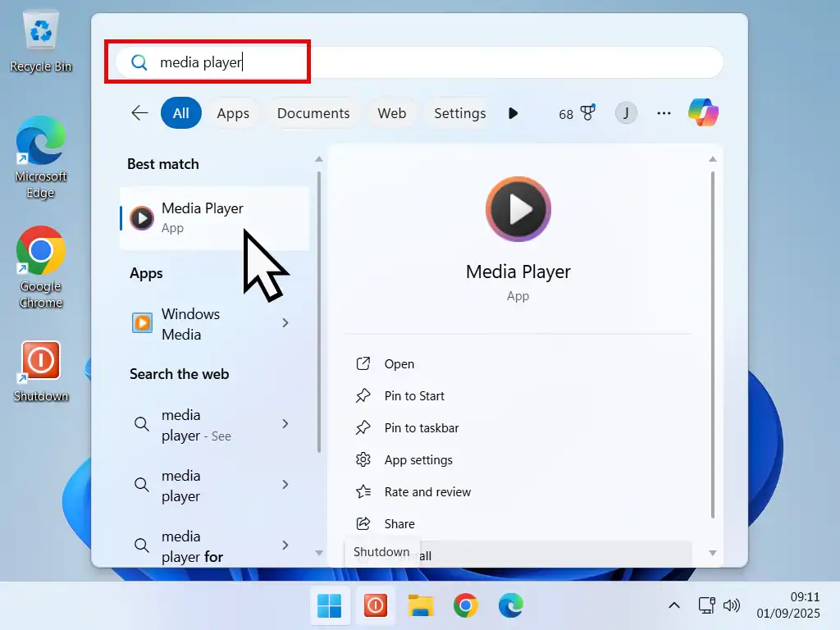Click the App settings gear icon
The width and height of the screenshot is (840, 630).
(363, 459)
